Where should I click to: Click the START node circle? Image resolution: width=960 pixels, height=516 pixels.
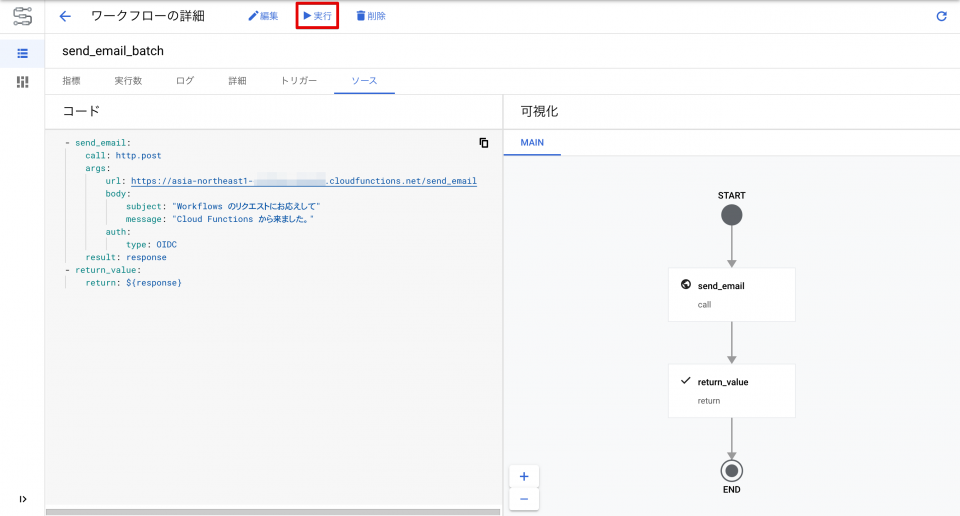732,215
